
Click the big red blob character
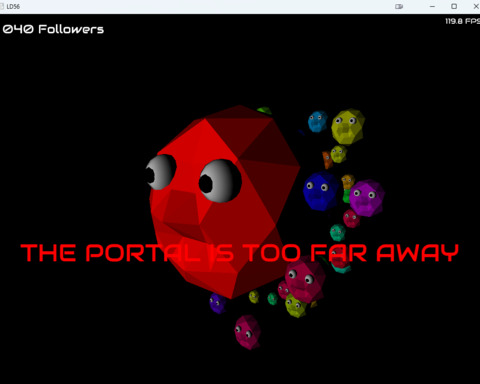click(225, 202)
